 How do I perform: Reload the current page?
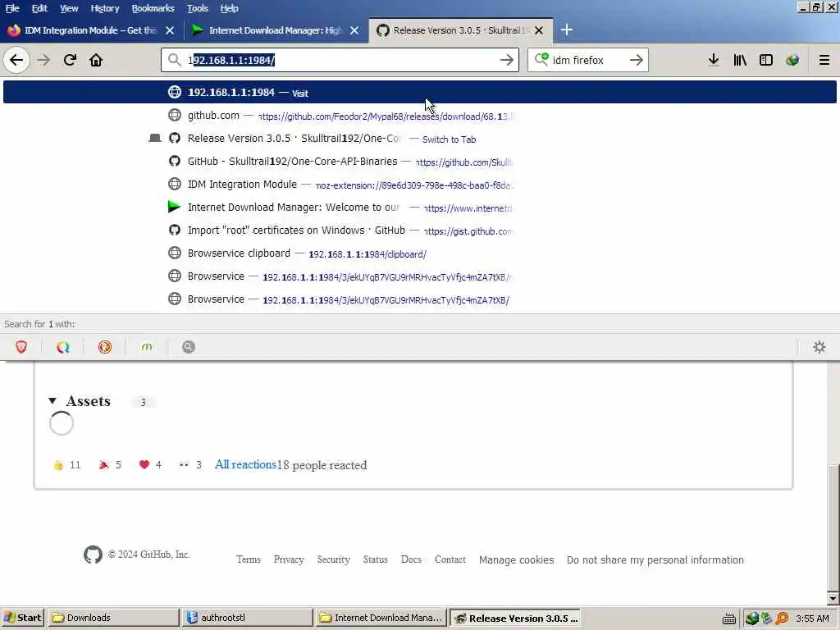[x=70, y=60]
